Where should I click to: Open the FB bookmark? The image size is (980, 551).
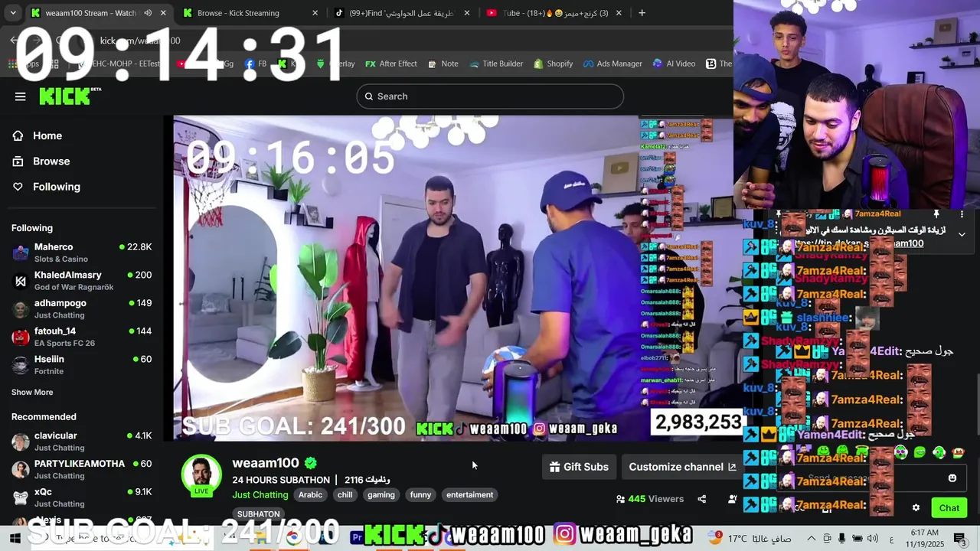point(256,64)
